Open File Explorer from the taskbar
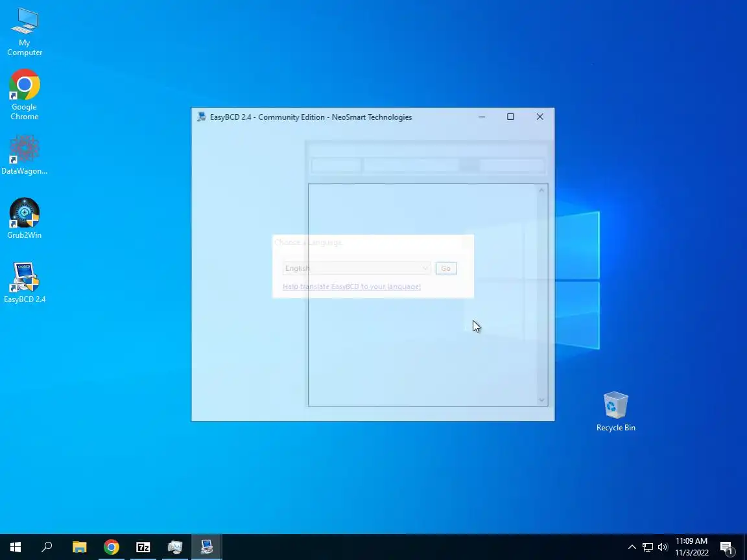The image size is (747, 560). pos(80,547)
